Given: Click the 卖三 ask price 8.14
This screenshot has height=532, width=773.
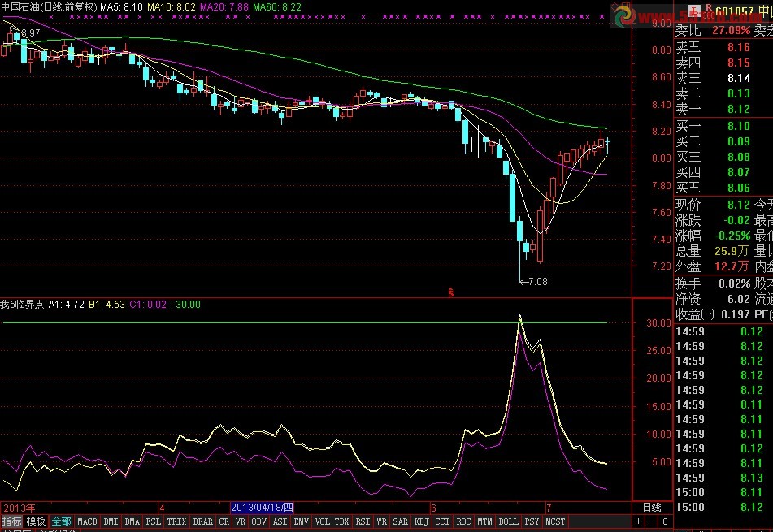Looking at the screenshot, I should 739,78.
